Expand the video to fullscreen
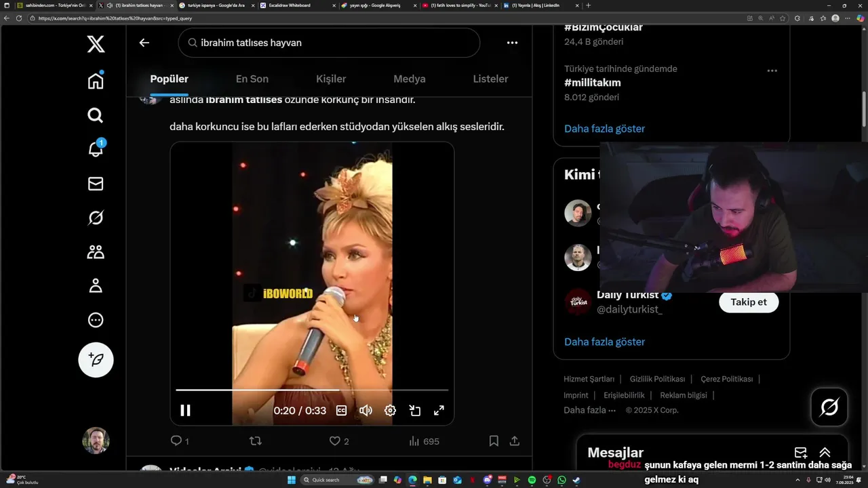The height and width of the screenshot is (488, 868). click(x=439, y=410)
